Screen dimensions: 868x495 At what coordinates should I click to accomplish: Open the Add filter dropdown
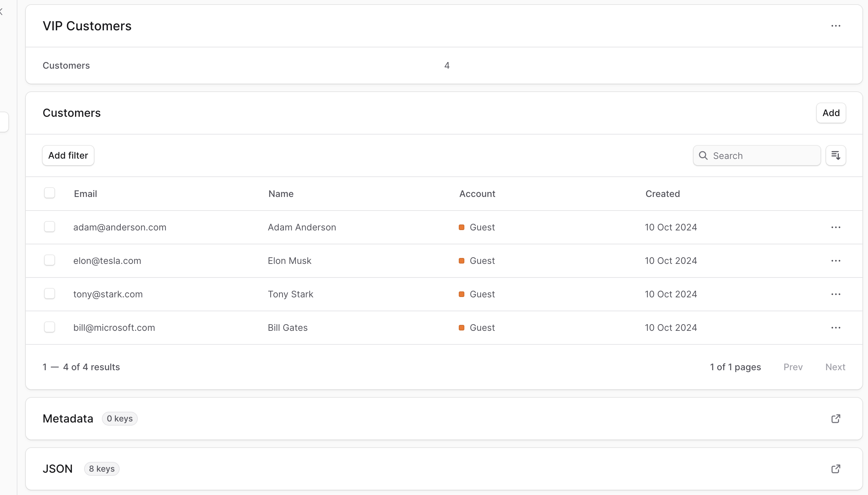(68, 155)
